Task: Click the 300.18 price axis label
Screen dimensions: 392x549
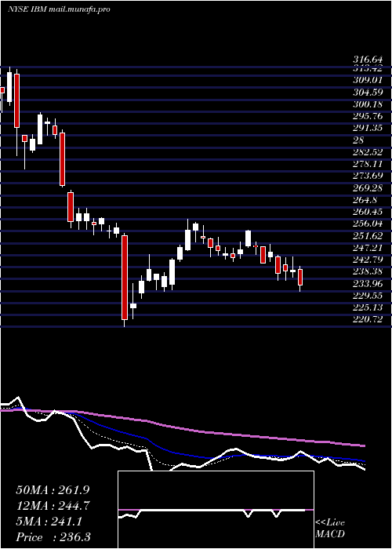Action: 368,104
